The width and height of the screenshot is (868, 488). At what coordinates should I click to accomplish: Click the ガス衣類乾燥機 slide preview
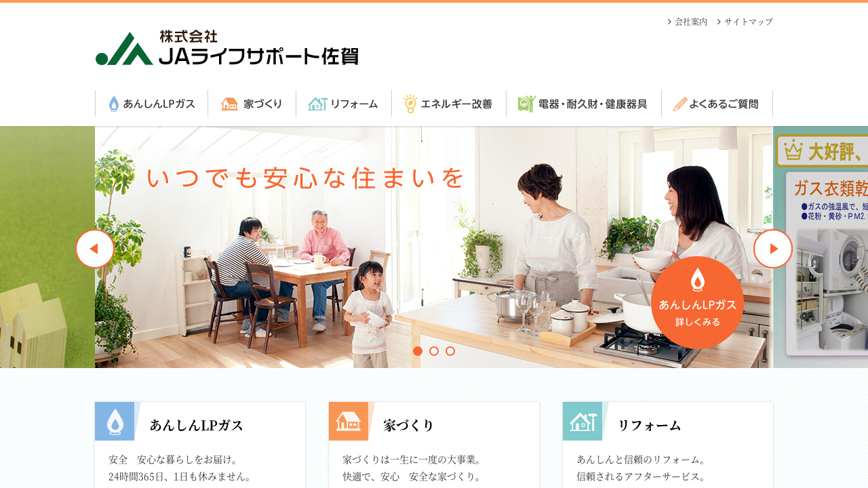(x=821, y=247)
